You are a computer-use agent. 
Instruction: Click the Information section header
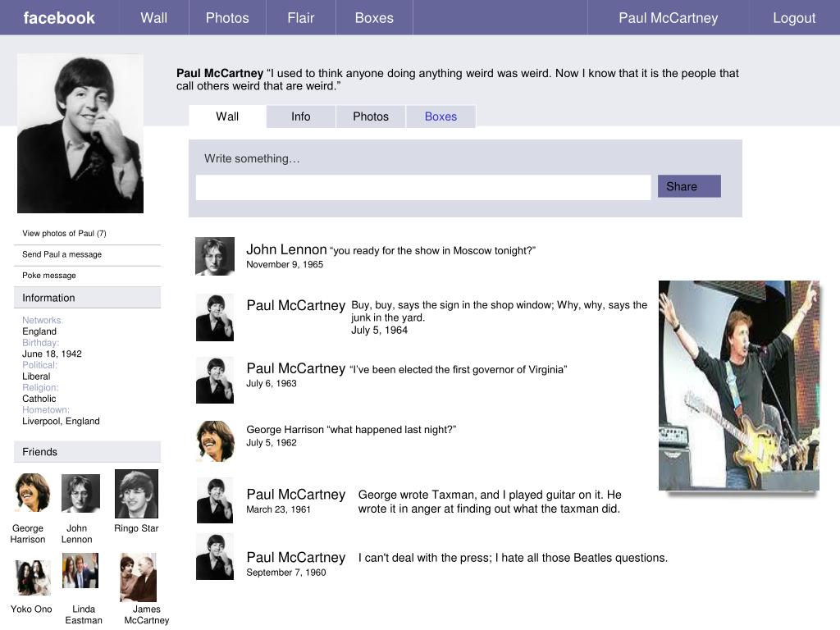tap(87, 298)
